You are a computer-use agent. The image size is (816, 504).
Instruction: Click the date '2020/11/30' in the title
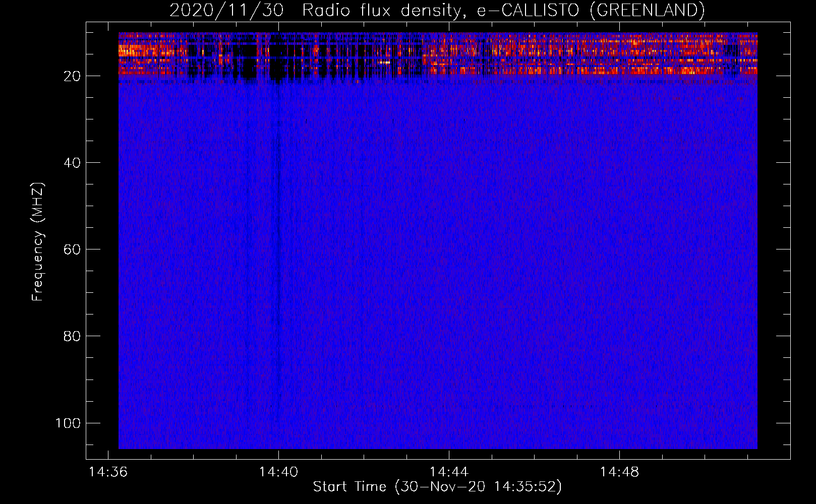[x=226, y=10]
